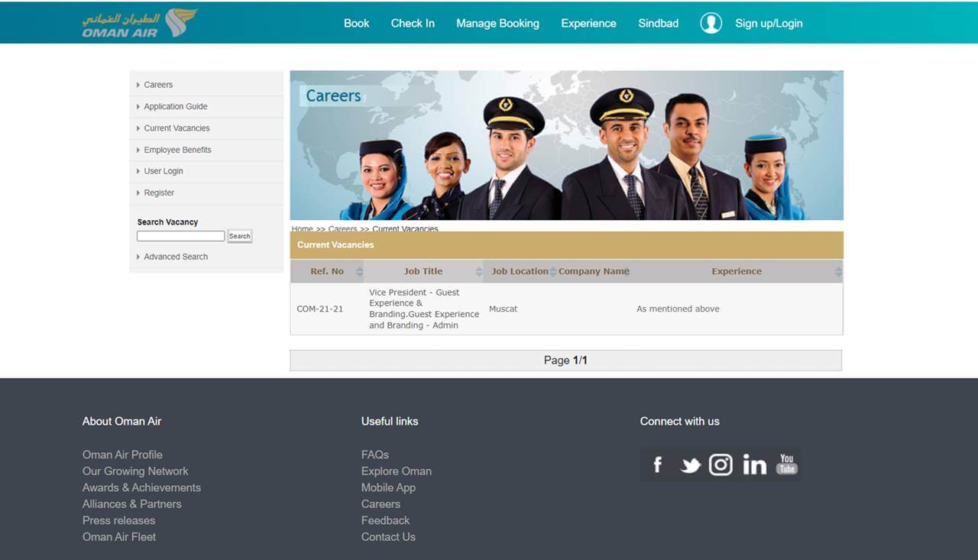Viewport: 978px width, 560px height.
Task: Open Oman Air Fleet footer link
Action: 119,537
